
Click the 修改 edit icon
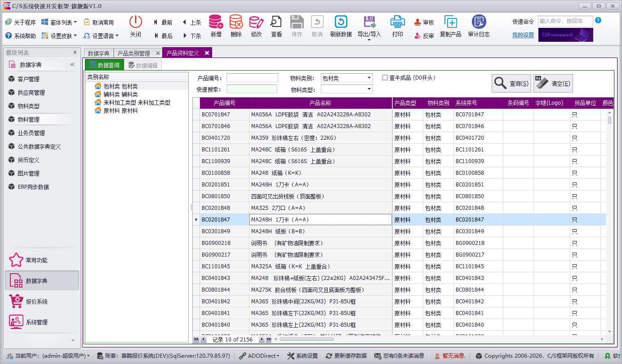[256, 22]
